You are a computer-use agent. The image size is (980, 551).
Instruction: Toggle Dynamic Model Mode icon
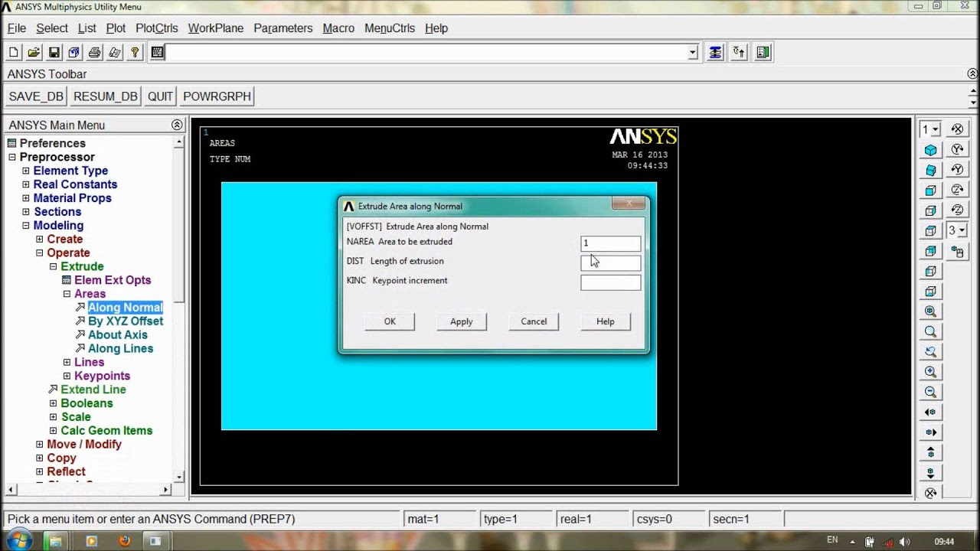pyautogui.click(x=957, y=250)
